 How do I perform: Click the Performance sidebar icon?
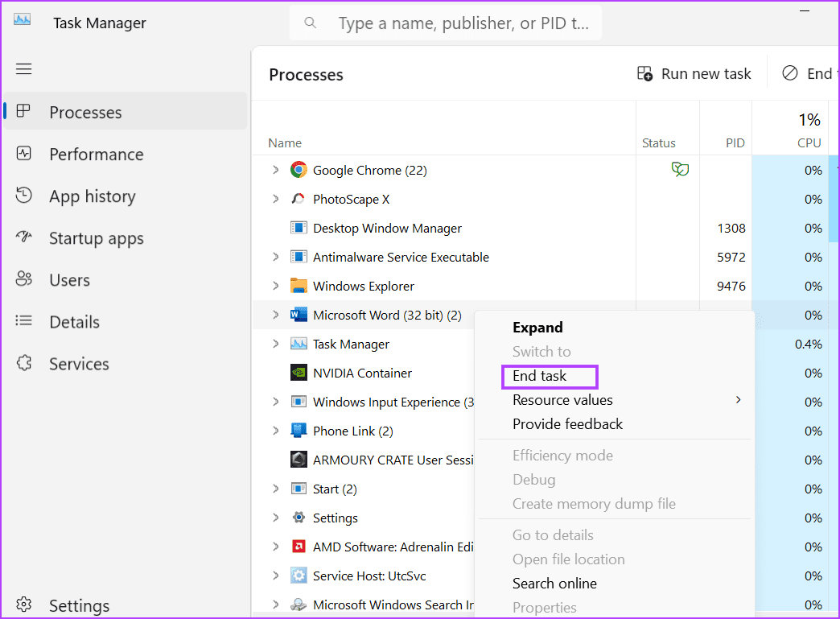tap(23, 154)
